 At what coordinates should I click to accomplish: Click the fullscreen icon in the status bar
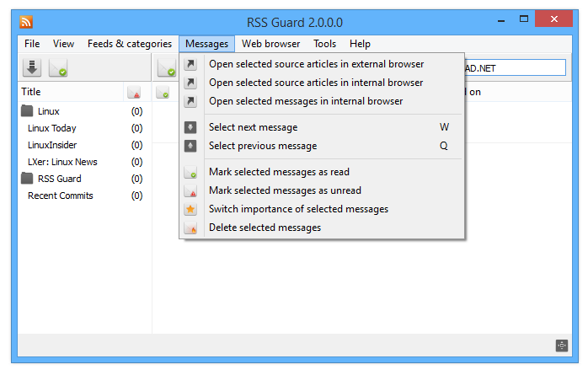561,346
